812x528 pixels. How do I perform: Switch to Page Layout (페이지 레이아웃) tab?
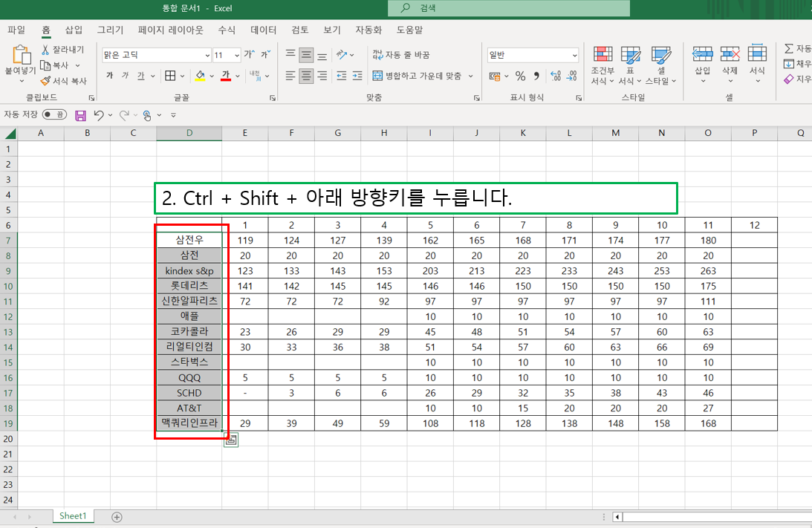coord(170,30)
